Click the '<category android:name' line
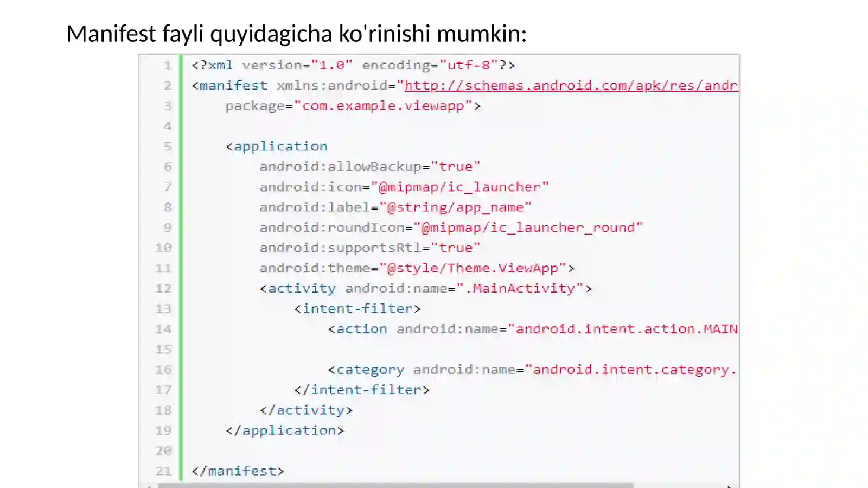The height and width of the screenshot is (488, 868). pyautogui.click(x=533, y=370)
